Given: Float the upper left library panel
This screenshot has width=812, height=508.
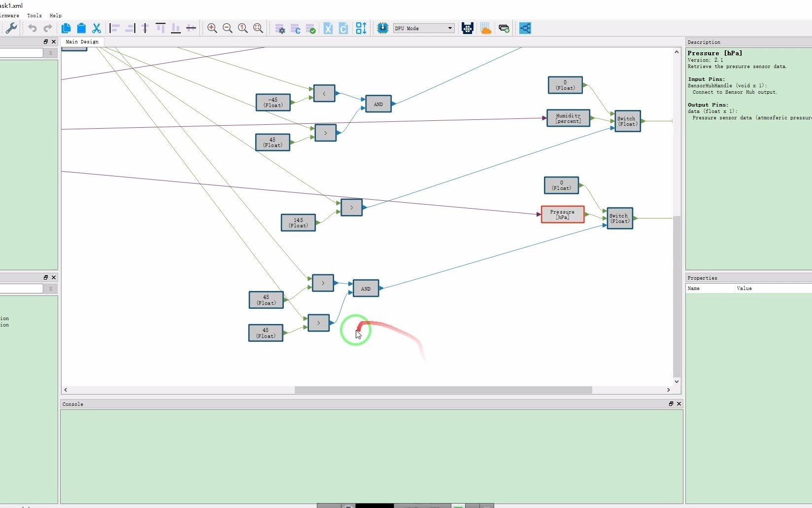Looking at the screenshot, I should point(46,42).
